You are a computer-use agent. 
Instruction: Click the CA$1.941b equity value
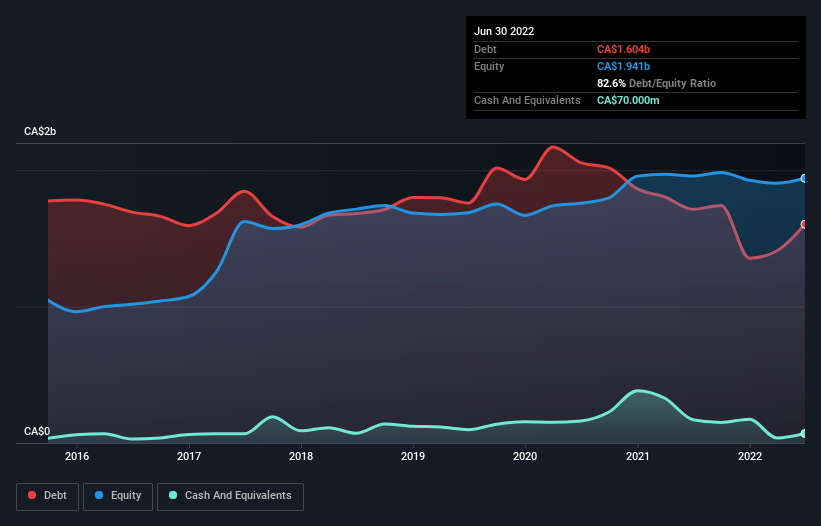tap(623, 66)
